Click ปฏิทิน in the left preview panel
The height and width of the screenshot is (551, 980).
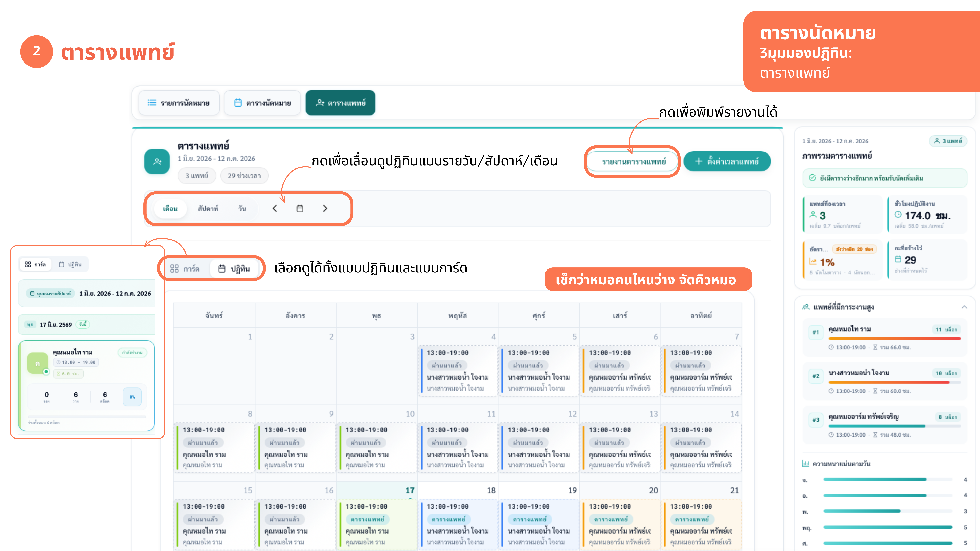click(x=70, y=264)
